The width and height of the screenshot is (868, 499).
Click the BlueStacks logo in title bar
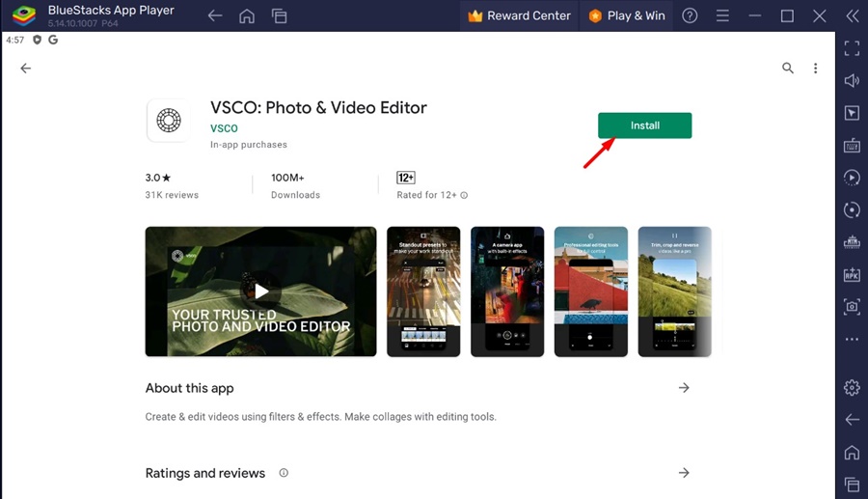[x=23, y=15]
